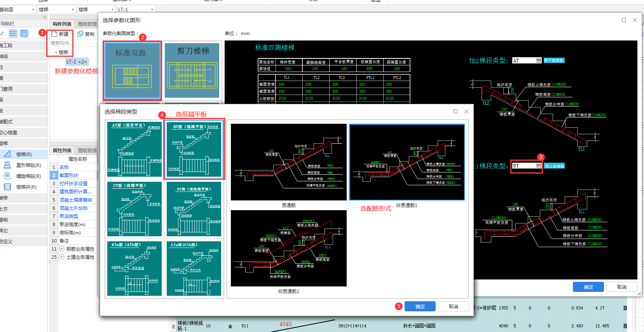
Task: Click the 踢脚线高度 value 150 cell
Action: [x=315, y=69]
